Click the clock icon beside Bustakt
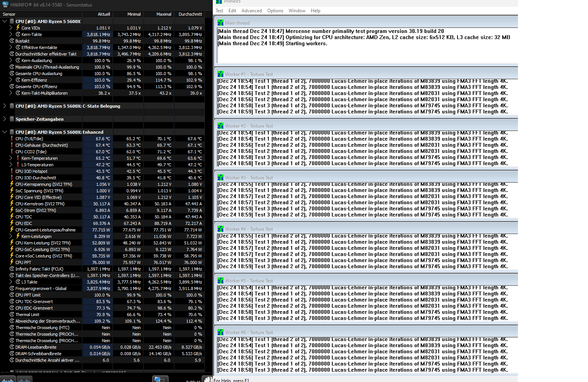The width and height of the screenshot is (588, 382). pos(12,41)
